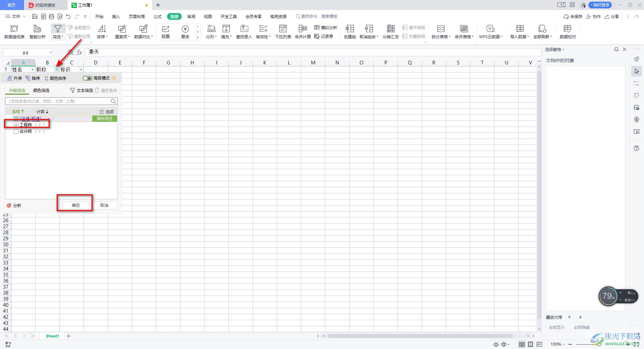Insert 股票 stock data type
644x349 pixels.
tap(166, 32)
